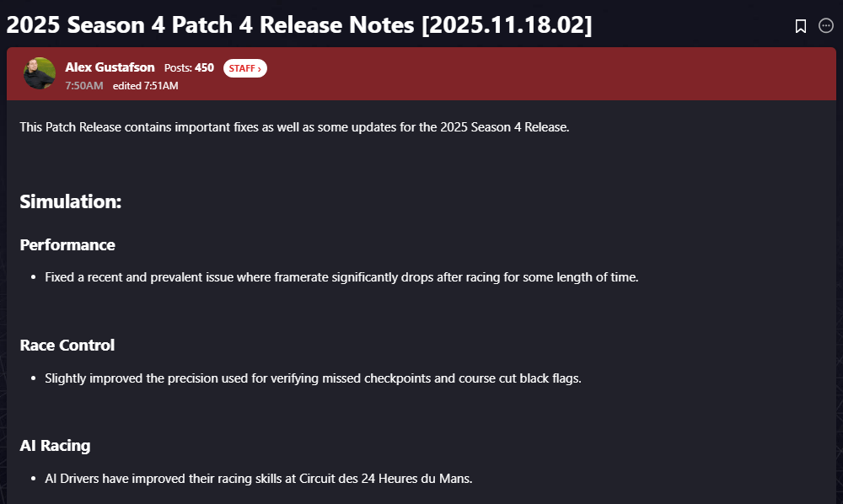843x504 pixels.
Task: Click Alex Gustafson's profile avatar
Action: coord(39,74)
